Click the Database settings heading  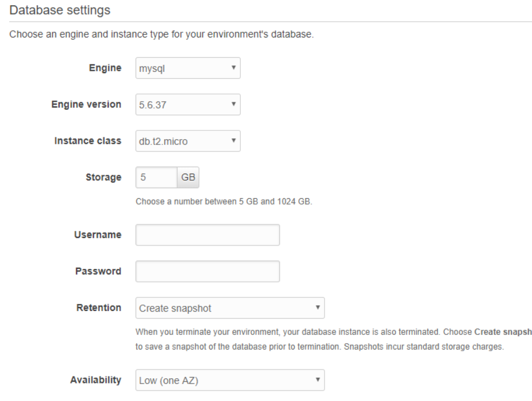[60, 10]
